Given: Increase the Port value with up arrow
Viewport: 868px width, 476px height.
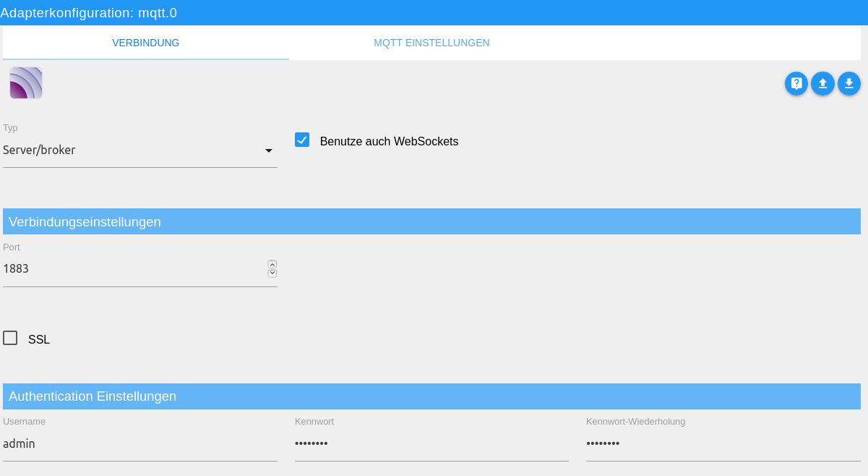Looking at the screenshot, I should [x=272, y=264].
